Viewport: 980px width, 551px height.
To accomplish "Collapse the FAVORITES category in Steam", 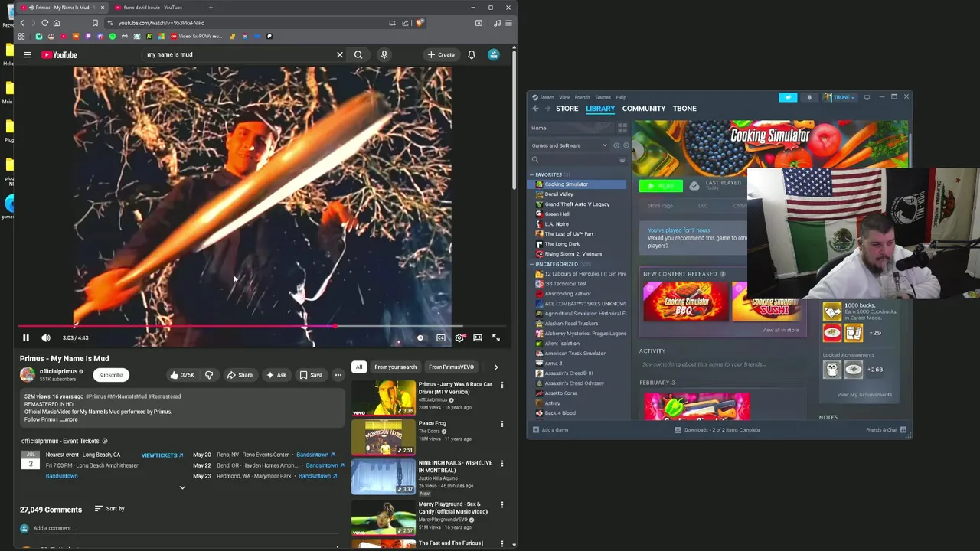I will [x=533, y=174].
